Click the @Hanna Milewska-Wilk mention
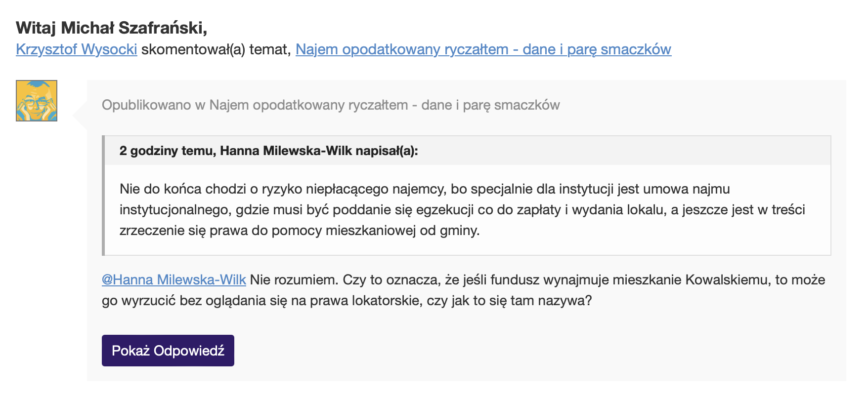The image size is (868, 396). point(174,280)
